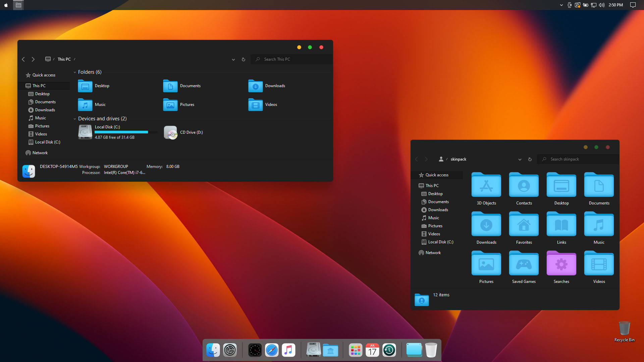Open the CD Drive (D:) icon
Viewport: 644px width, 362px height.
tap(170, 133)
